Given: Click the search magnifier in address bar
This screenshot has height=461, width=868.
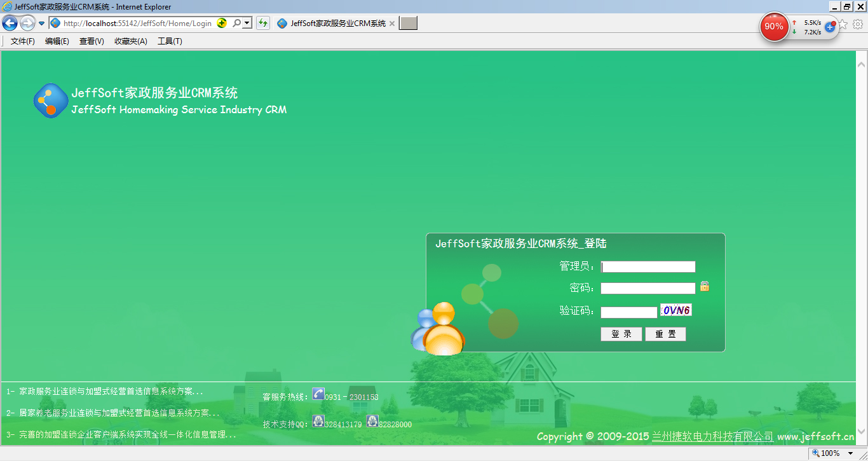Looking at the screenshot, I should click(x=236, y=23).
